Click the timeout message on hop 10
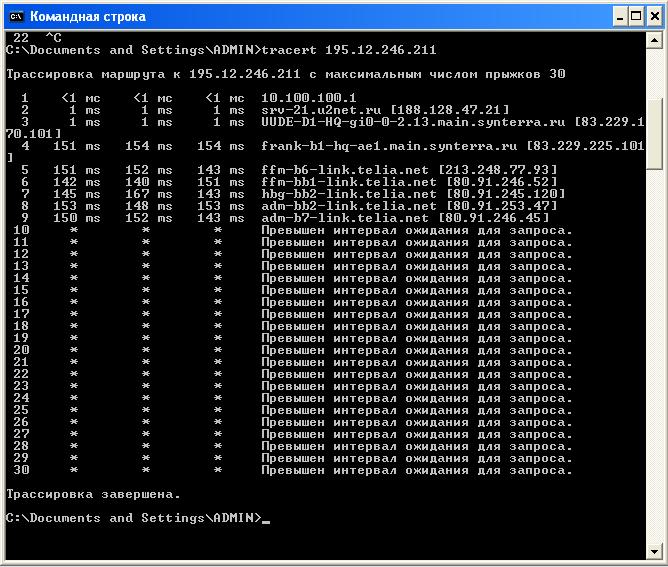668x567 pixels. [x=416, y=230]
